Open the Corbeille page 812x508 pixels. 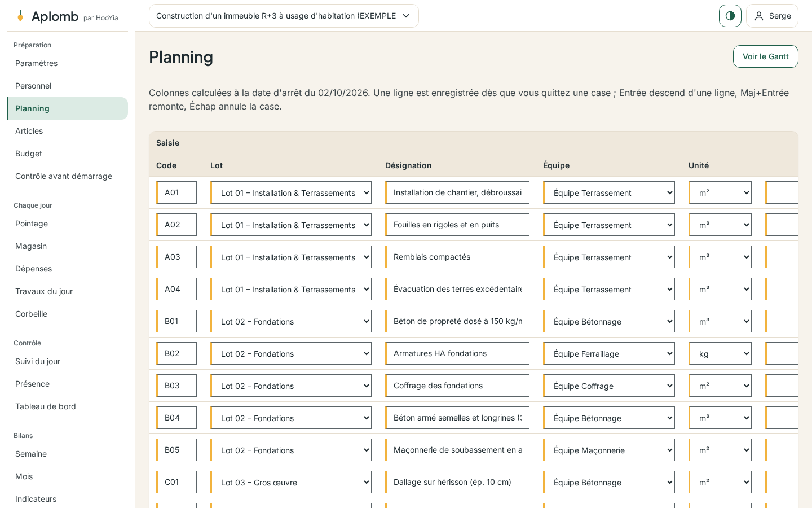67,314
